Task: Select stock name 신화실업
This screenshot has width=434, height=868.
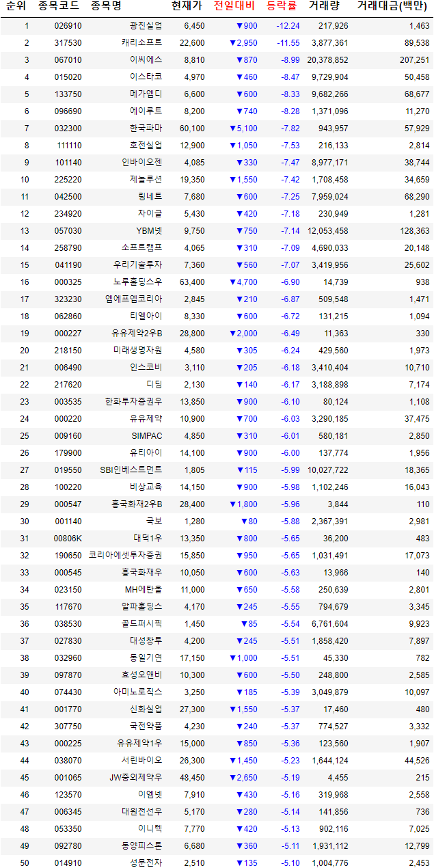Action: coord(146,709)
